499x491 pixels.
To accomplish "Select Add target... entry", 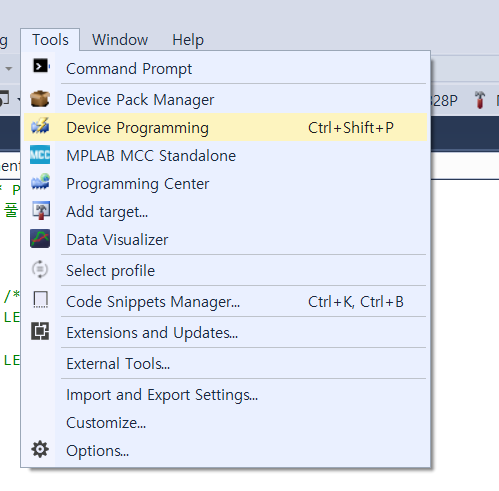I will tap(225, 211).
